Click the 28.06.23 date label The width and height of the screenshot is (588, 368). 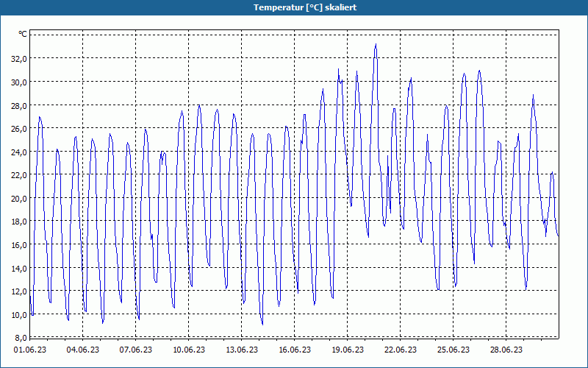pyautogui.click(x=506, y=350)
